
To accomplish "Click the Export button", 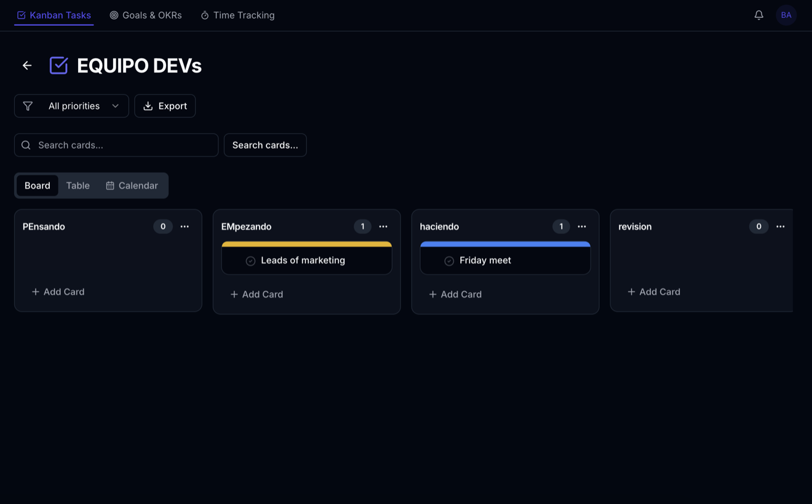I will click(165, 106).
